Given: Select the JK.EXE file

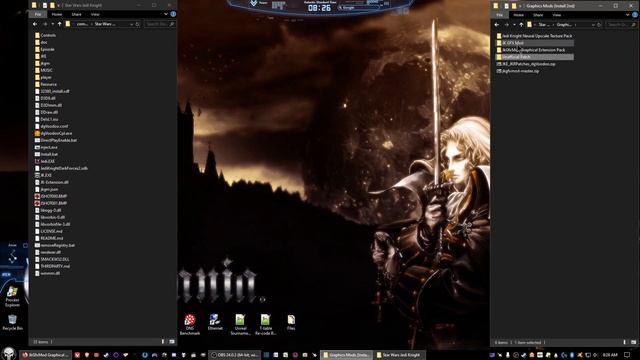Looking at the screenshot, I should (x=44, y=175).
